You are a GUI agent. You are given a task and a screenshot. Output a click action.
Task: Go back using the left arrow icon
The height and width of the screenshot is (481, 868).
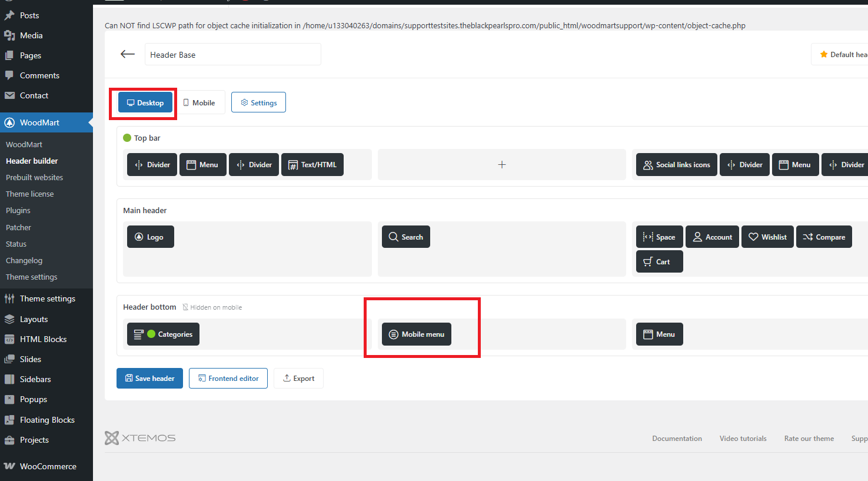tap(128, 54)
